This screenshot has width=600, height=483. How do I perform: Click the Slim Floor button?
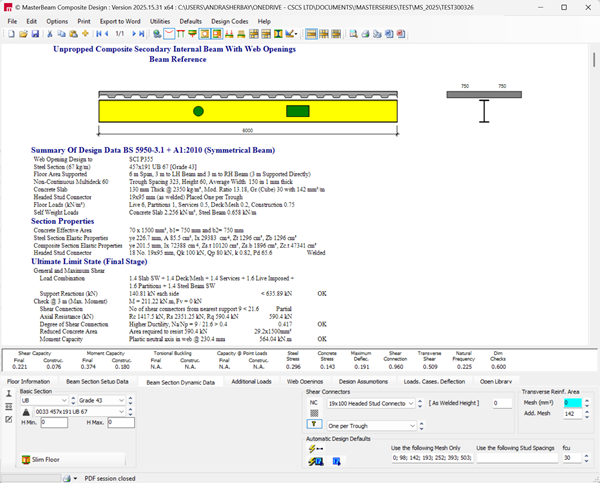tap(73, 460)
